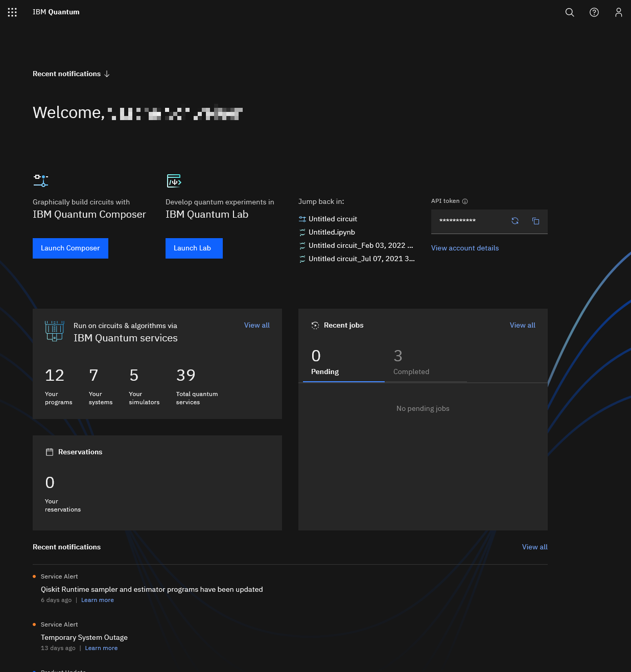This screenshot has width=631, height=672.
Task: Open the help question mark icon
Action: tap(594, 12)
